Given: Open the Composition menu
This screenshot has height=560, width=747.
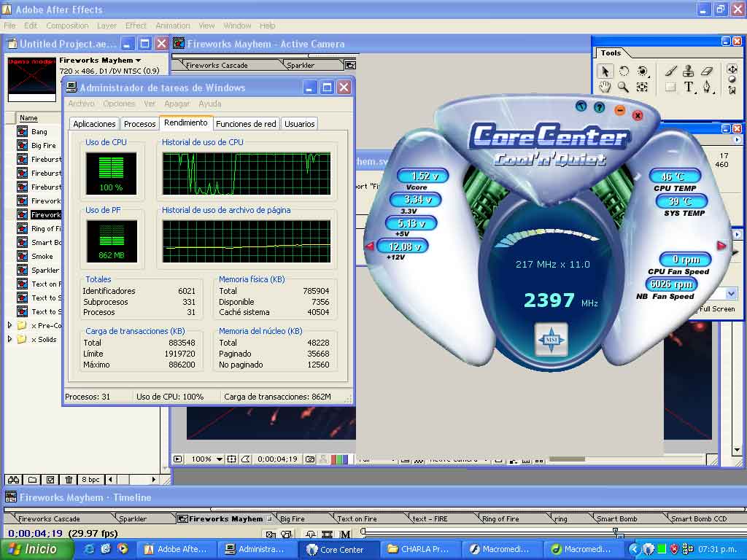Looking at the screenshot, I should 67,26.
